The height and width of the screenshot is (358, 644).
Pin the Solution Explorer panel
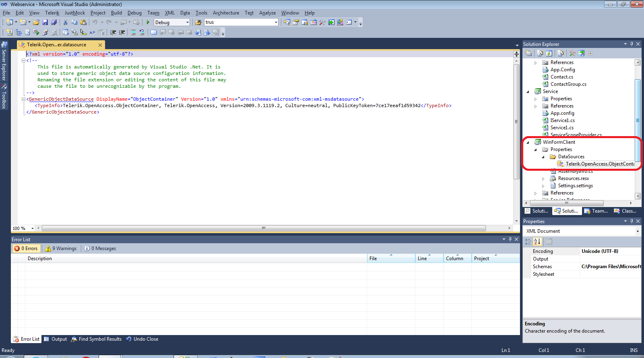[x=632, y=44]
